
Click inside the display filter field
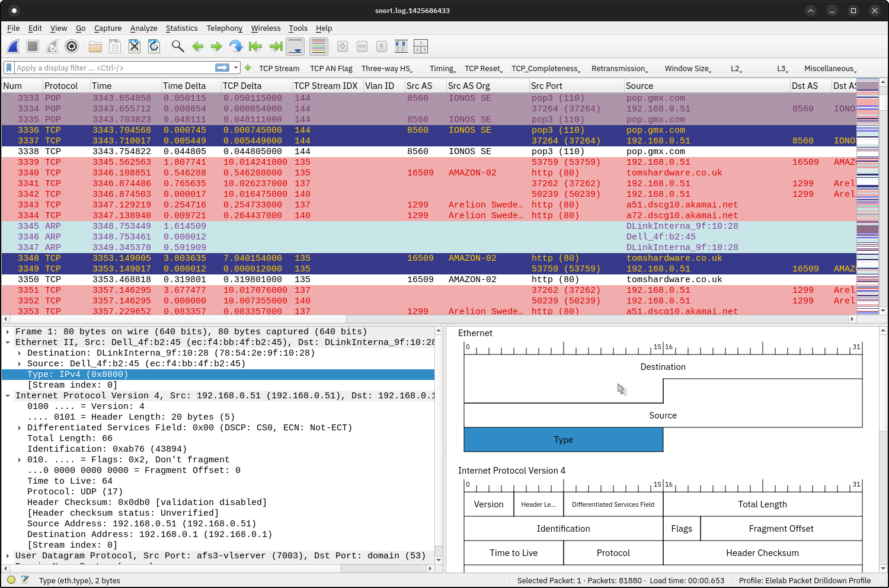point(107,68)
